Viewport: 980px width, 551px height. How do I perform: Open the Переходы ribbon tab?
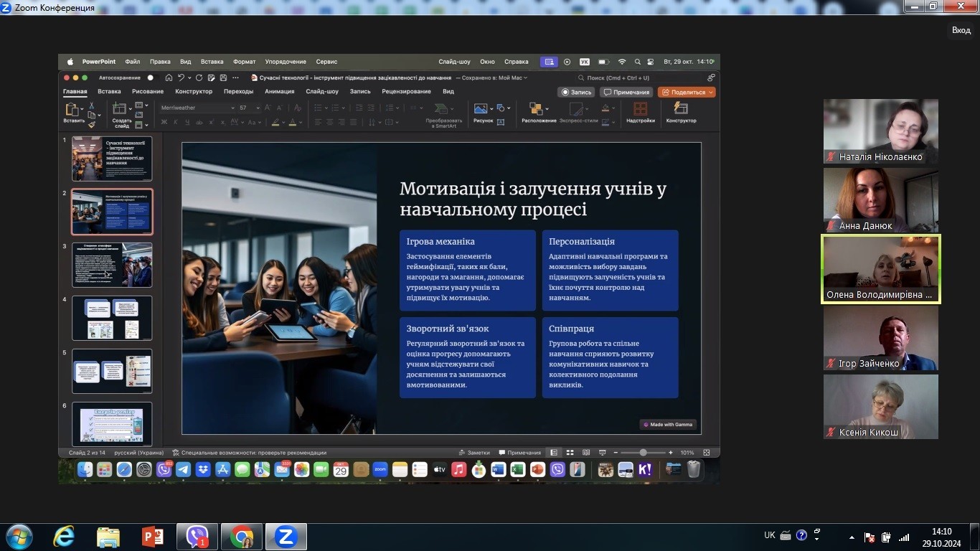coord(238,92)
